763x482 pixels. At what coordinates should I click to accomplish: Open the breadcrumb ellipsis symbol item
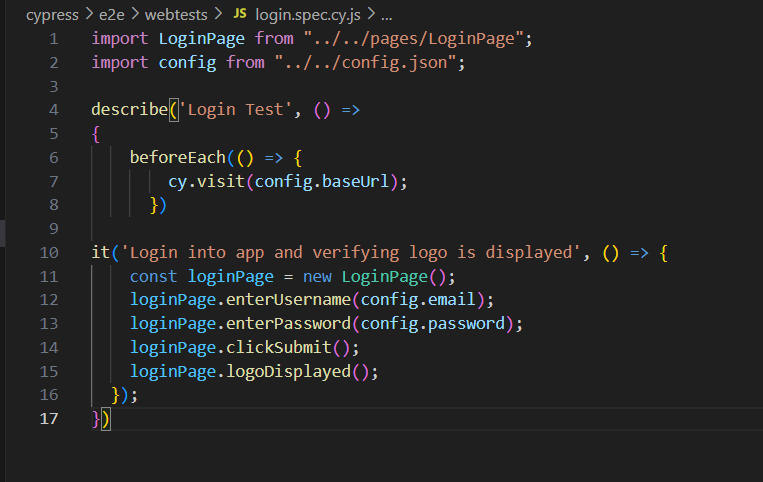tap(386, 16)
